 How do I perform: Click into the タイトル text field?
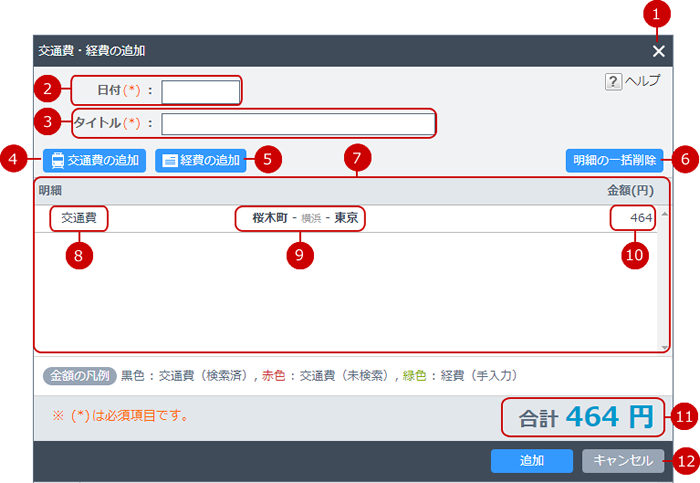297,123
